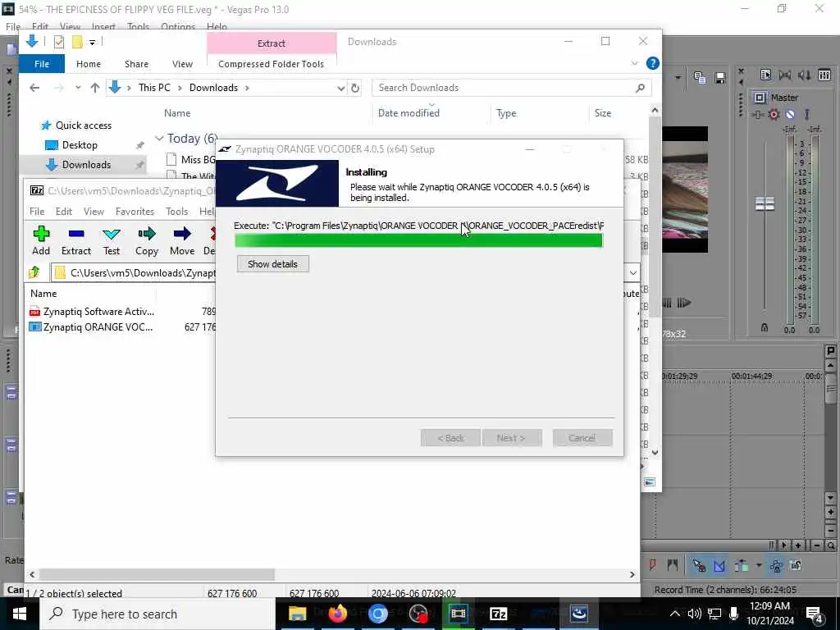
Task: Open 7-Zip Tools menu
Action: [177, 212]
